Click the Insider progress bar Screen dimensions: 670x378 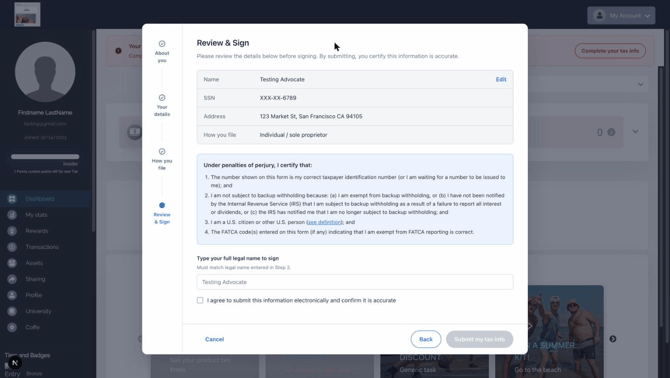(x=45, y=157)
